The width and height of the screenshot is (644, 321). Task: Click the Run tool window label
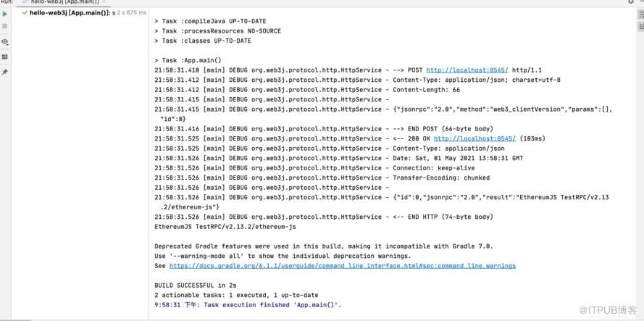pyautogui.click(x=7, y=1)
